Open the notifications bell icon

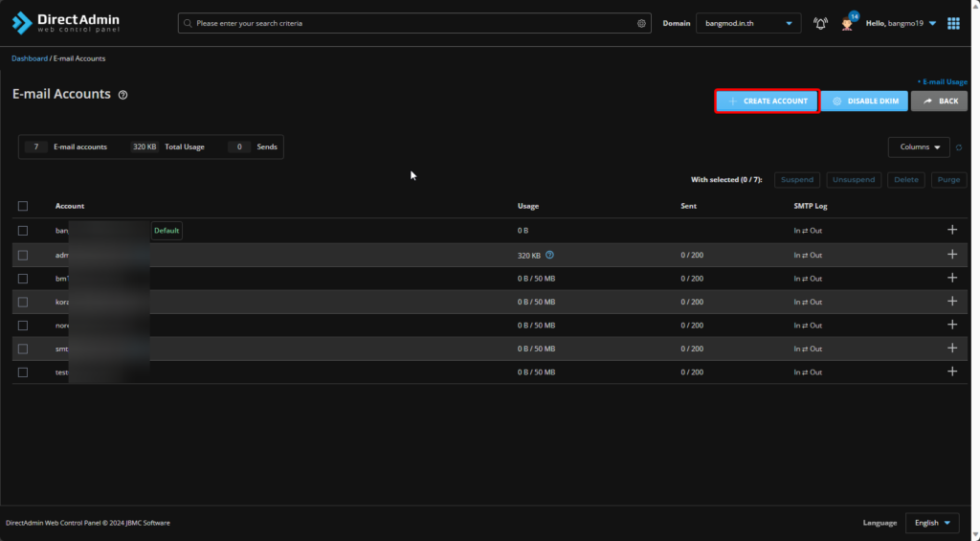point(820,23)
